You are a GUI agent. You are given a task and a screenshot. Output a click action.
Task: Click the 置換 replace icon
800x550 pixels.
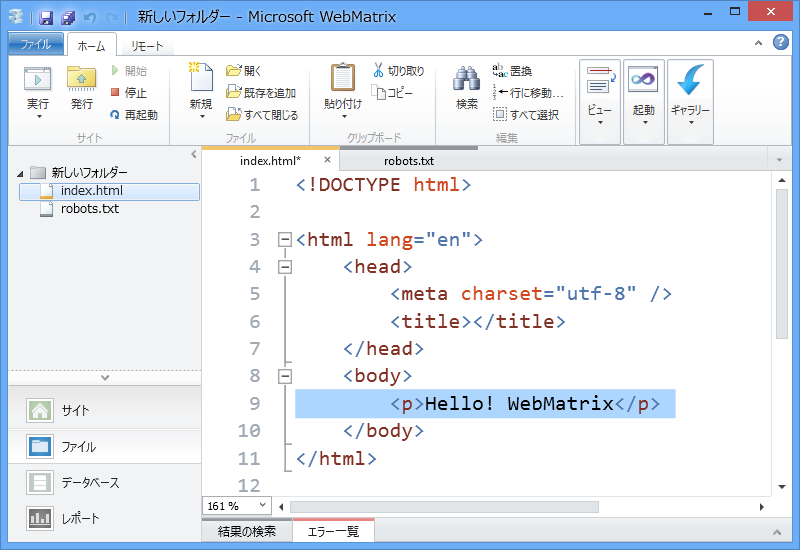pyautogui.click(x=499, y=70)
